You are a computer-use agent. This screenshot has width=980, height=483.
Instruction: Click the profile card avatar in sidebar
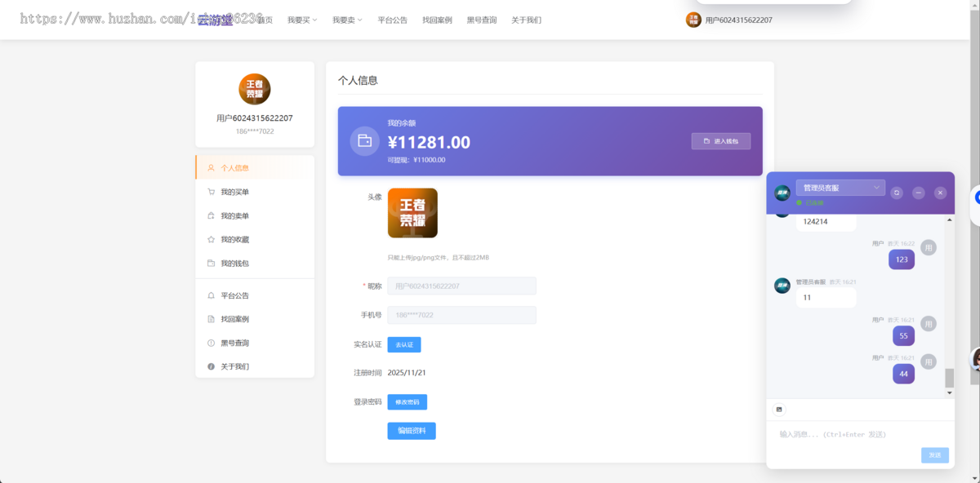255,89
